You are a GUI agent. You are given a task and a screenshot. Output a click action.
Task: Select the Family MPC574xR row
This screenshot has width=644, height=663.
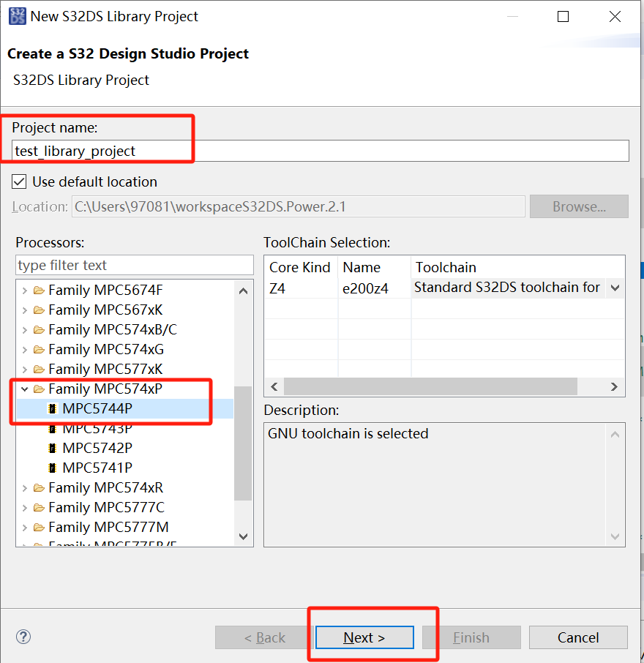[105, 488]
